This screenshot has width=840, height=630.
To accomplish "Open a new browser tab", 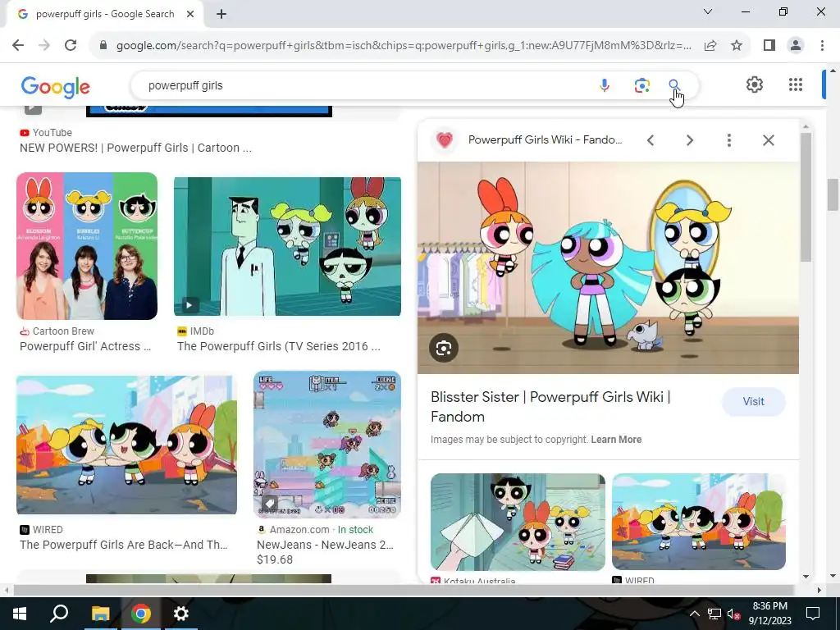I will 221,15.
